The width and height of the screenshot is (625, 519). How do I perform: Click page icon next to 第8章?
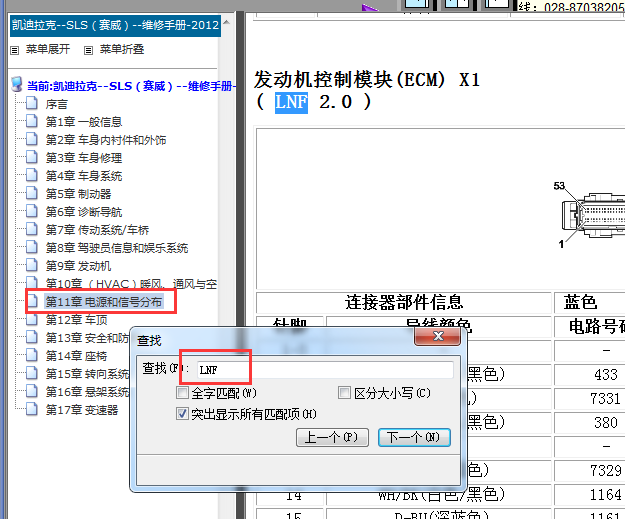click(32, 247)
